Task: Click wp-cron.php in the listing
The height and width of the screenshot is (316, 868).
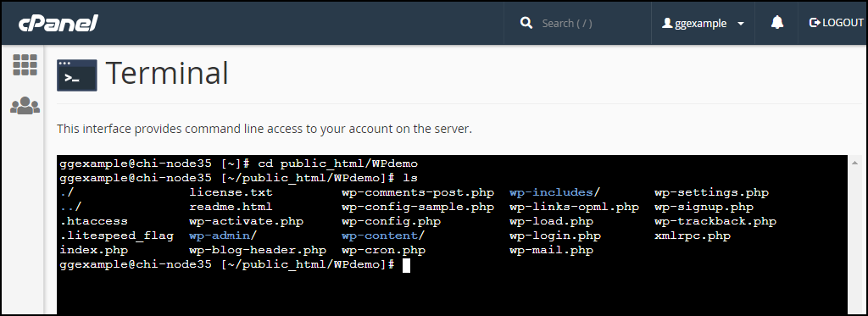Action: [x=384, y=250]
